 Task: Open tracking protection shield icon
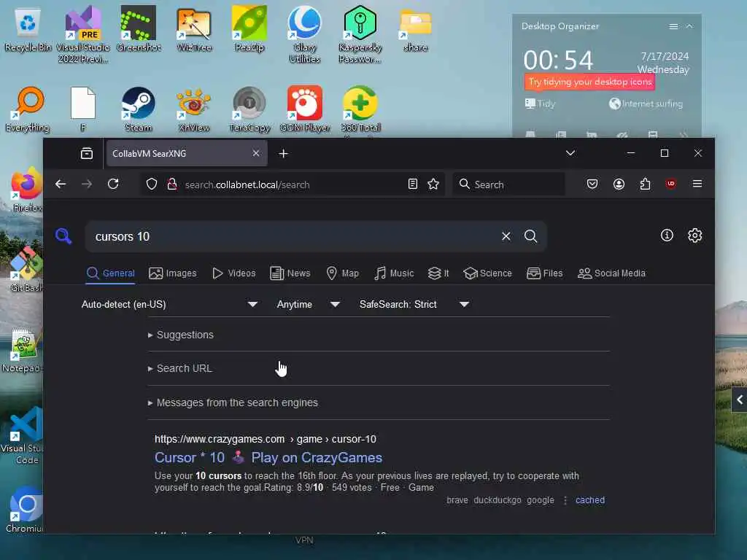pyautogui.click(x=152, y=184)
